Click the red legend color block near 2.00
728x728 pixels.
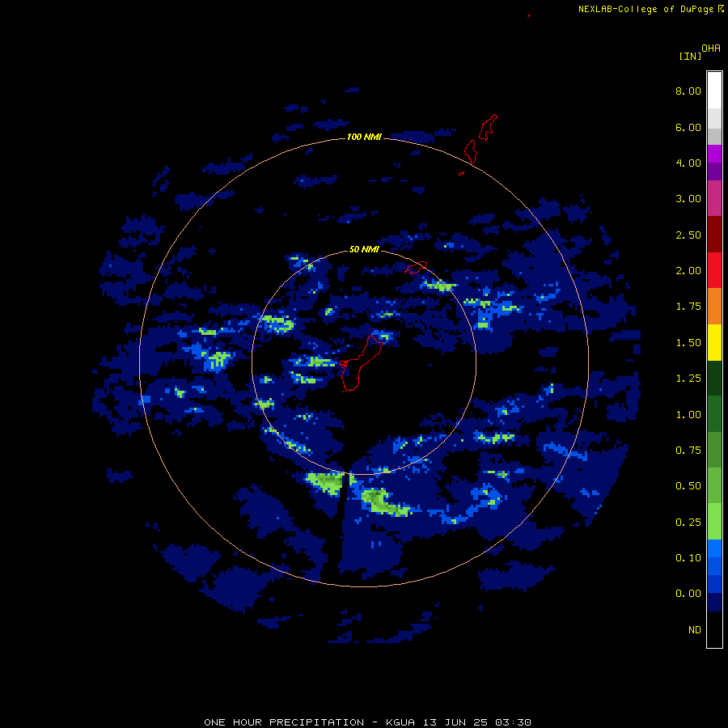coord(714,270)
